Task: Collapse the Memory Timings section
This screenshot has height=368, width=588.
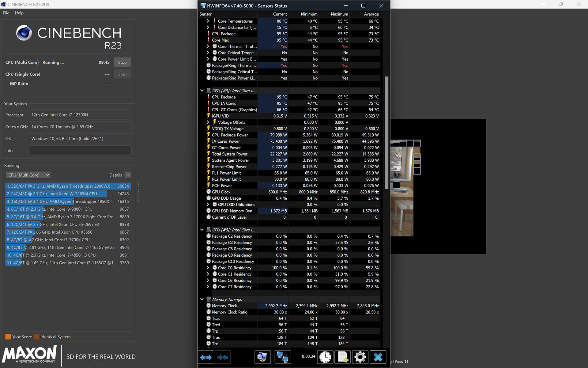Action: click(x=202, y=299)
